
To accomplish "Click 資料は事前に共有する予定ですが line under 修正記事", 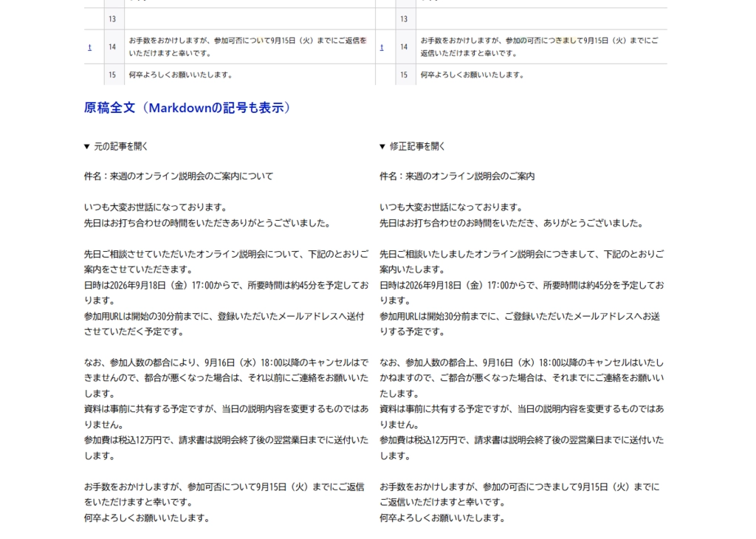I will point(522,409).
